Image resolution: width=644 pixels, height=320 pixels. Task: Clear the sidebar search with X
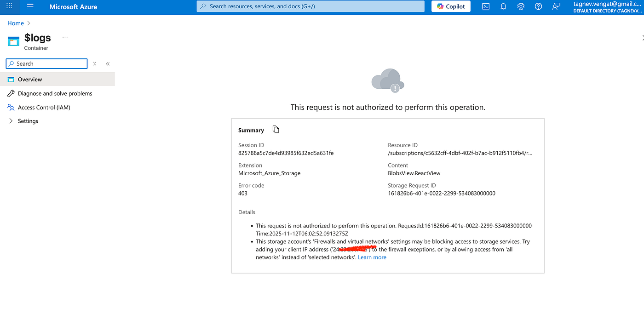[94, 63]
